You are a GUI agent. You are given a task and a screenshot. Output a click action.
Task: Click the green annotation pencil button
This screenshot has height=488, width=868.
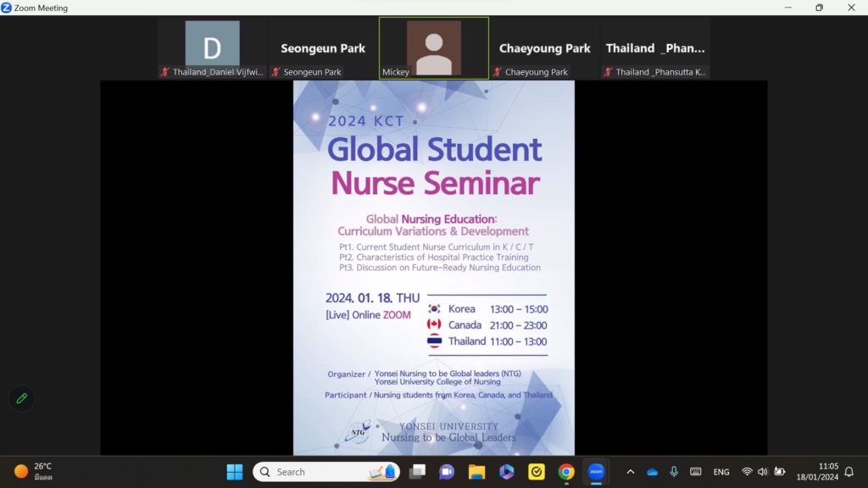point(22,398)
